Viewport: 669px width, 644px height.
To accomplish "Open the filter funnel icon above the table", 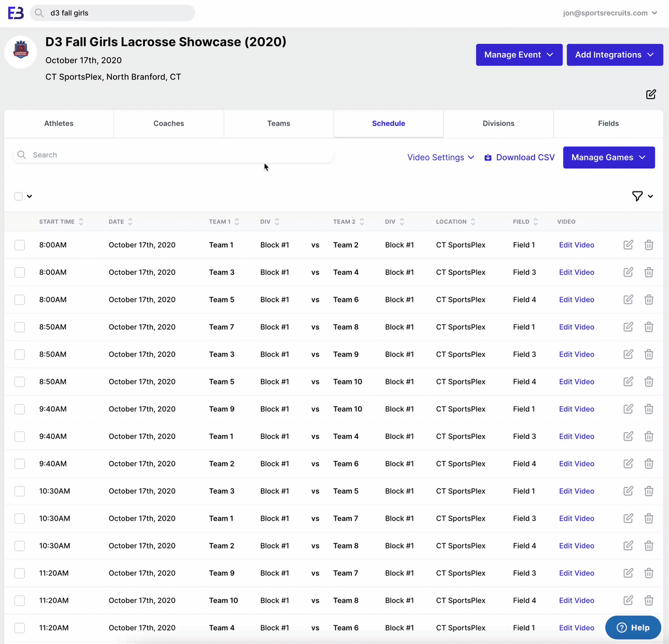I will point(638,196).
